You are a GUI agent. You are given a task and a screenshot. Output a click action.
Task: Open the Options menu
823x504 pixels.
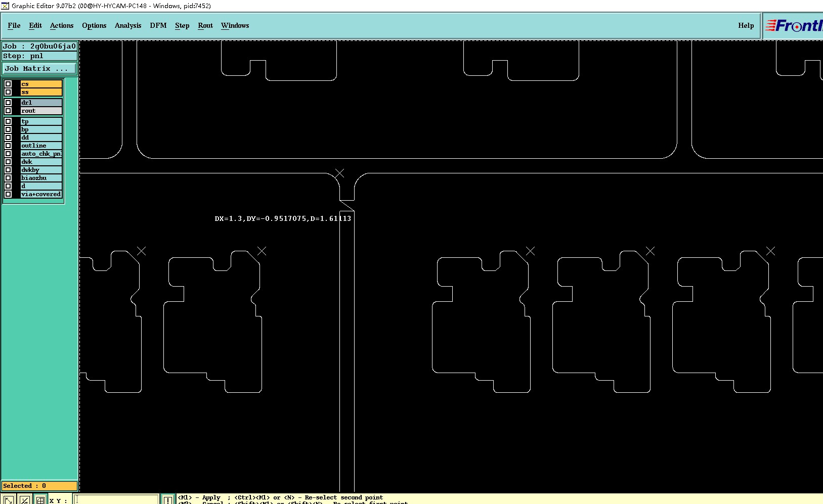coord(94,25)
